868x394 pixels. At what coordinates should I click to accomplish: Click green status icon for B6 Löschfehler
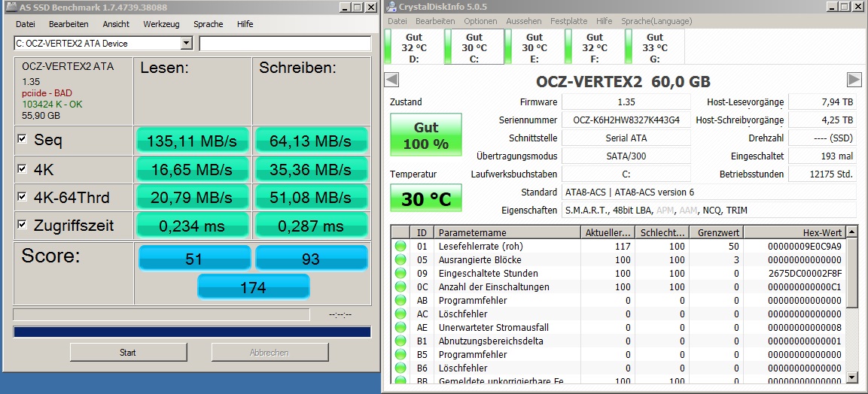pyautogui.click(x=400, y=368)
